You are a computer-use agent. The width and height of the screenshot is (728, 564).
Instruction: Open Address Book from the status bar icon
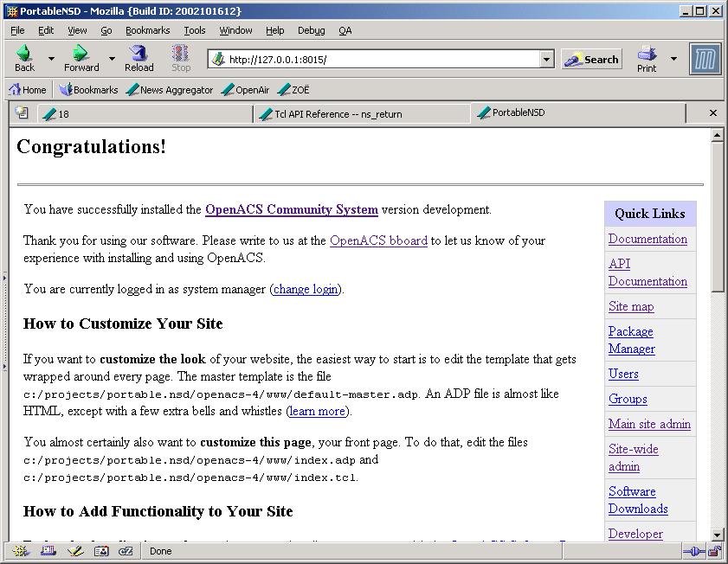coord(101,551)
